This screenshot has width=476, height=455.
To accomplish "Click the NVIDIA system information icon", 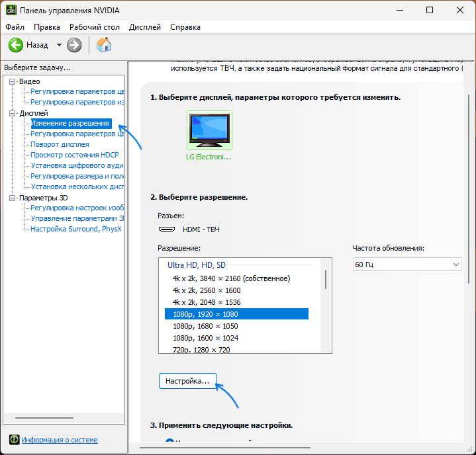I will tap(13, 440).
